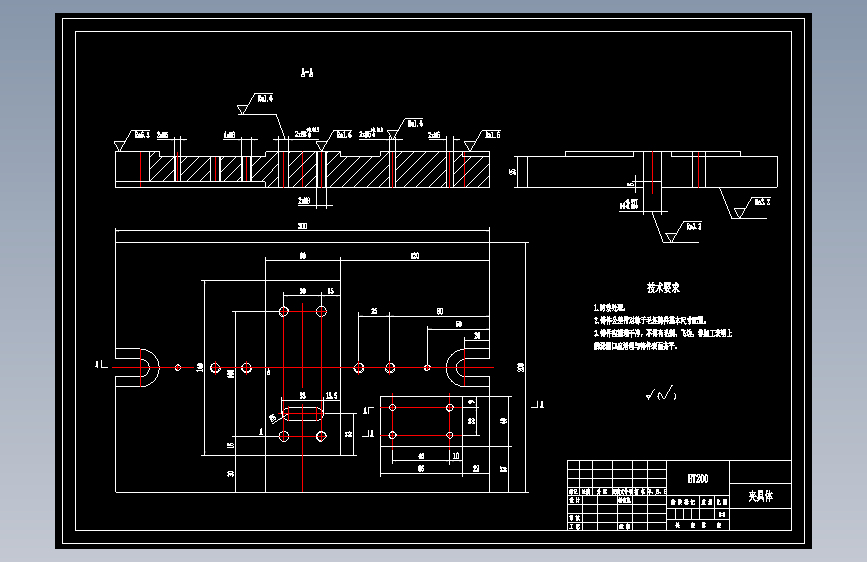
Task: Click technical requirement line starting with 3.
Action: (662, 333)
